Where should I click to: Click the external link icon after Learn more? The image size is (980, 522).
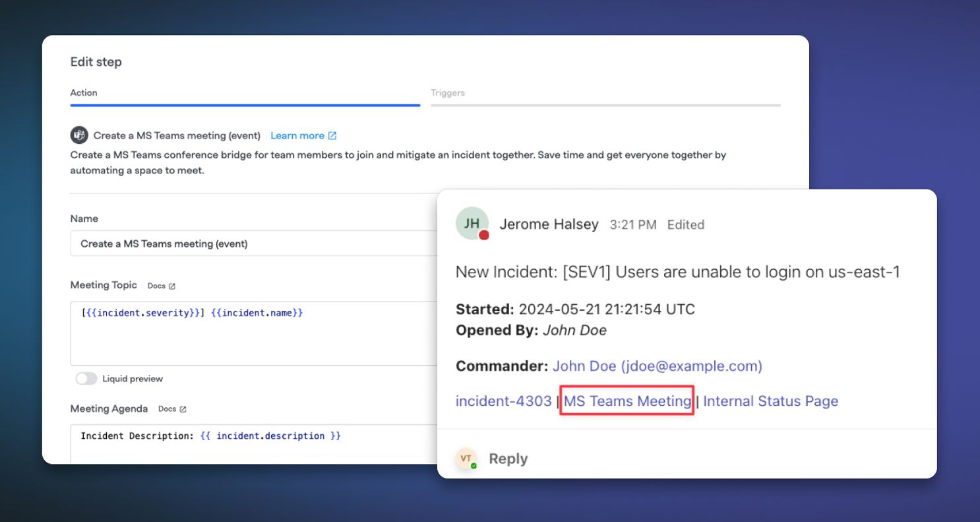(332, 135)
